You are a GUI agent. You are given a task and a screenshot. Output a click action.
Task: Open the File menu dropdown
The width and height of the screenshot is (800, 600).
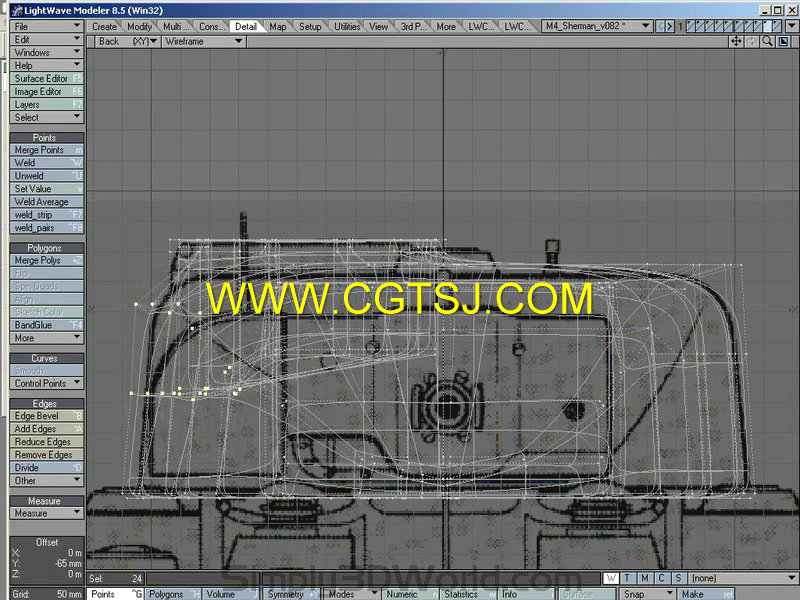pos(47,27)
